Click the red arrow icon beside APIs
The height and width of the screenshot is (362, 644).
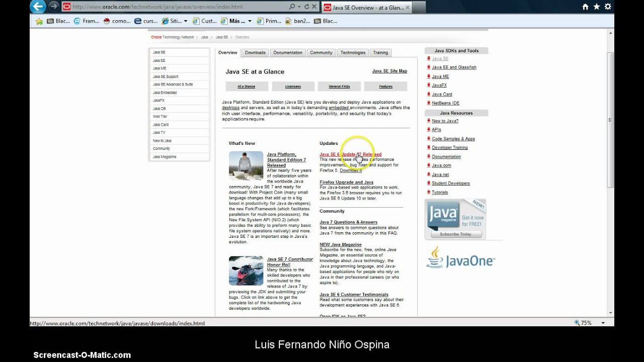click(x=428, y=130)
